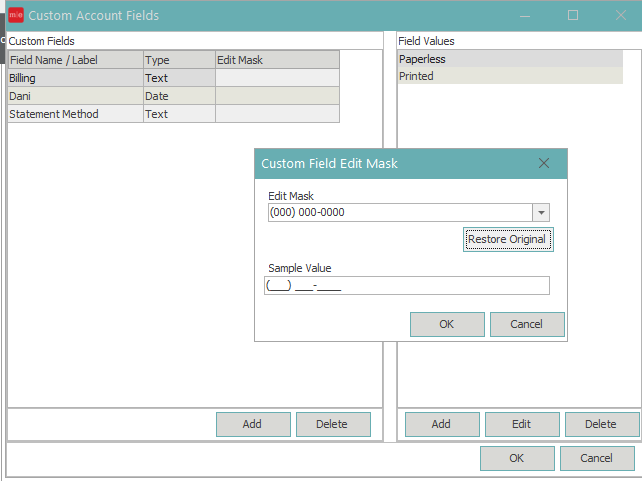
Task: Maximize the Custom Account Fields window
Action: [x=573, y=15]
